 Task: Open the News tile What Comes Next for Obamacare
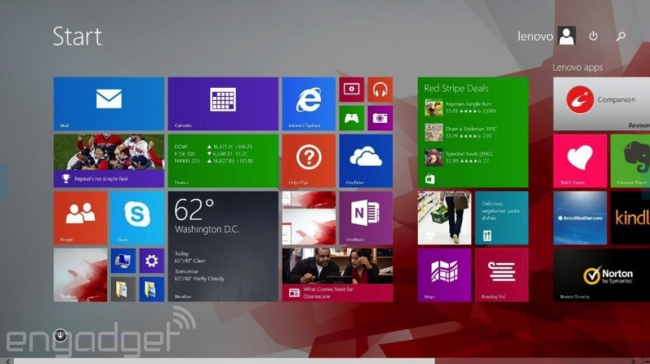337,275
